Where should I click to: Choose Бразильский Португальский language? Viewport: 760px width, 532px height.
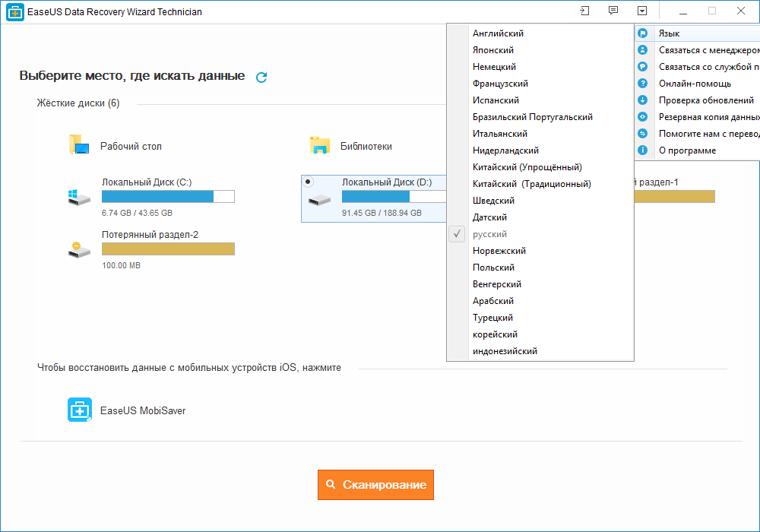[x=540, y=117]
